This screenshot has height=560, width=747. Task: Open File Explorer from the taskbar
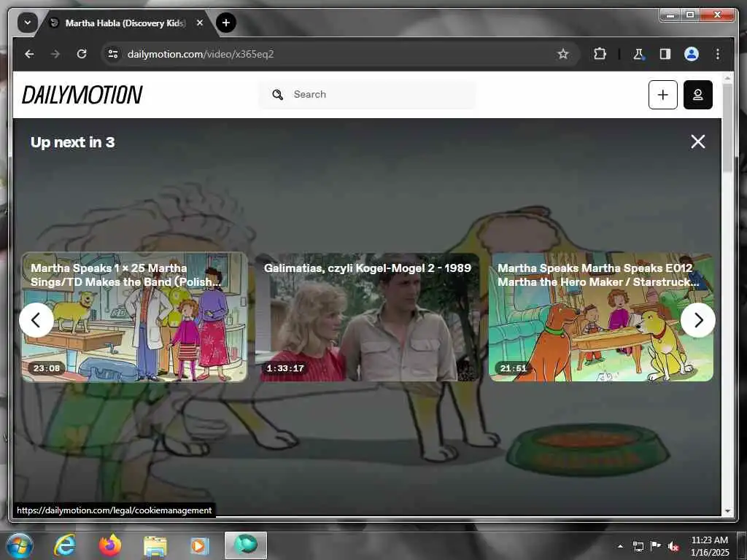(x=155, y=546)
